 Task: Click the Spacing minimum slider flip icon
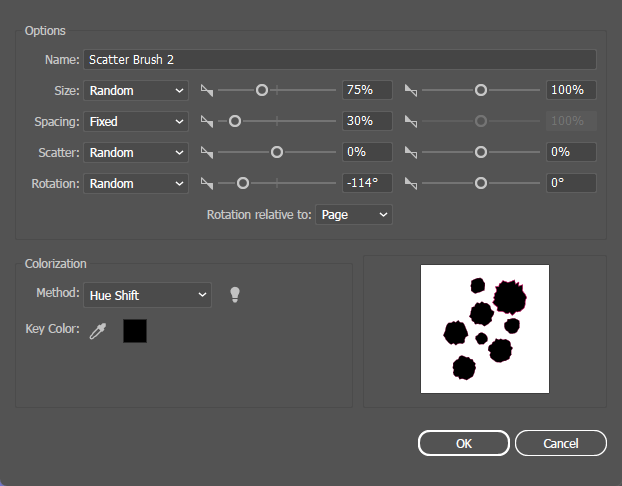pos(207,122)
